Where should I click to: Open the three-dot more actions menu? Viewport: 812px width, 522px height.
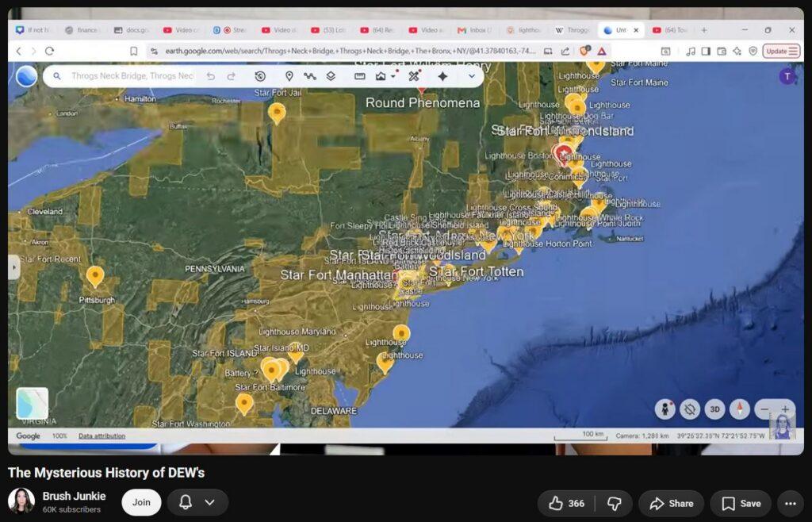791,503
